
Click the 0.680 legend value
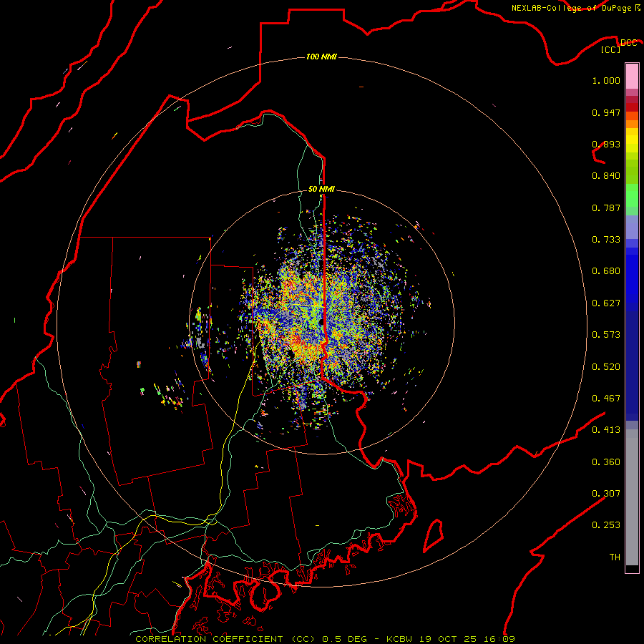pos(606,271)
